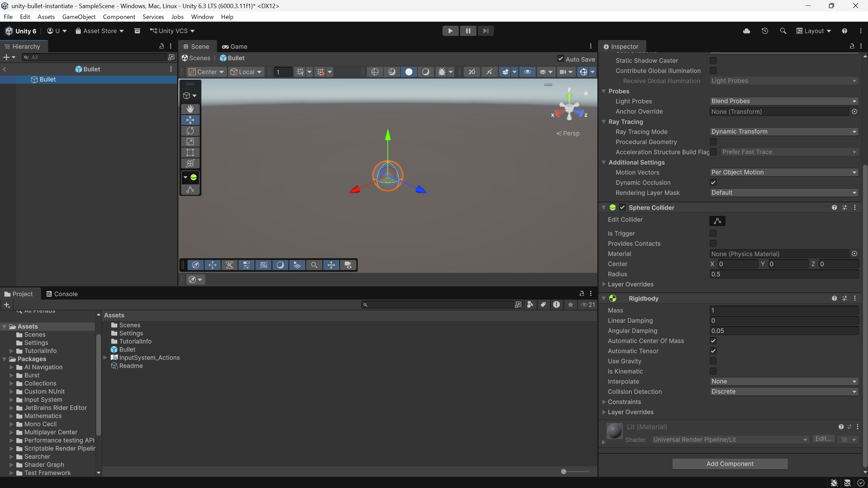
Task: Toggle the Auto Save checkbox
Action: point(560,59)
